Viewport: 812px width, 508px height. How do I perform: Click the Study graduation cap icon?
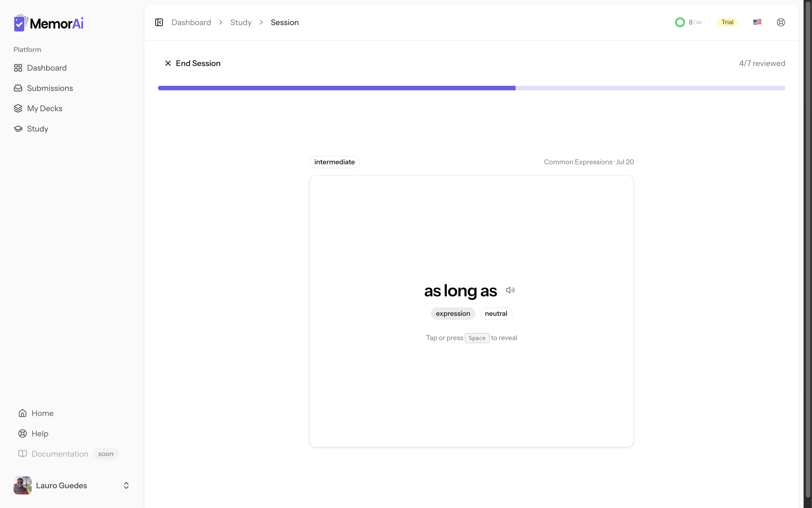[18, 129]
